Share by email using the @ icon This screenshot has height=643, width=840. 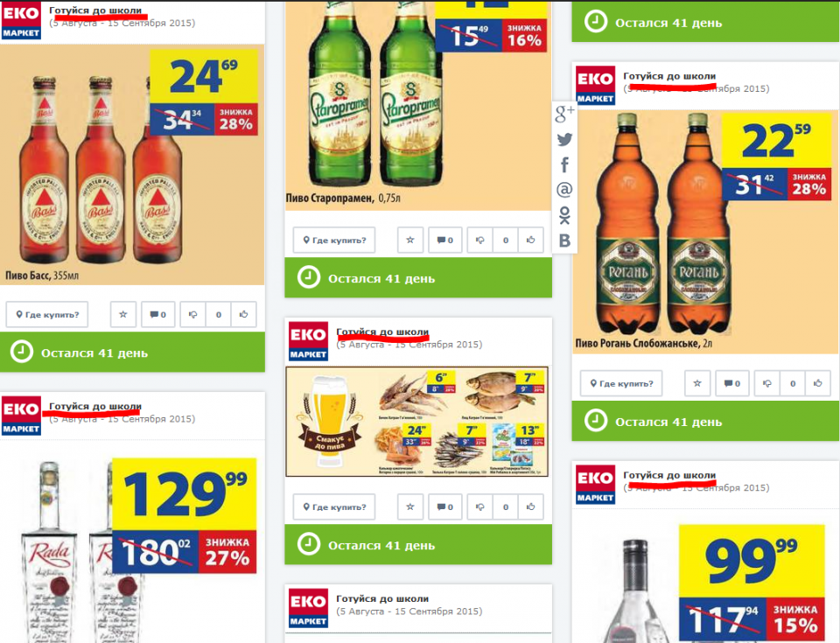coord(564,189)
